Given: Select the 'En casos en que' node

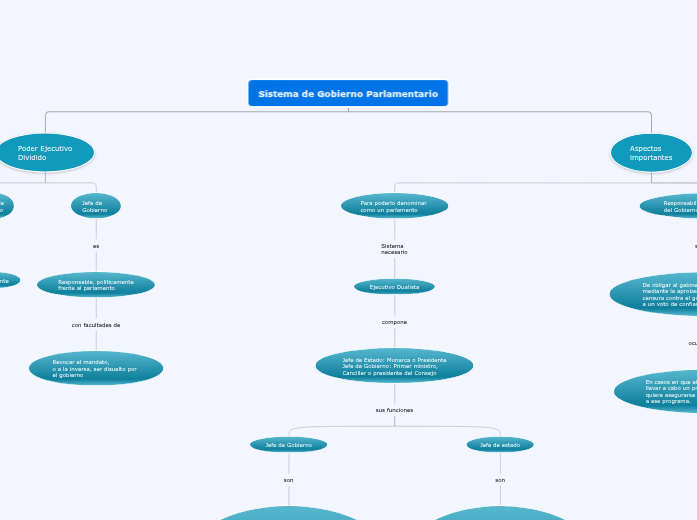Looking at the screenshot, I should (x=660, y=390).
